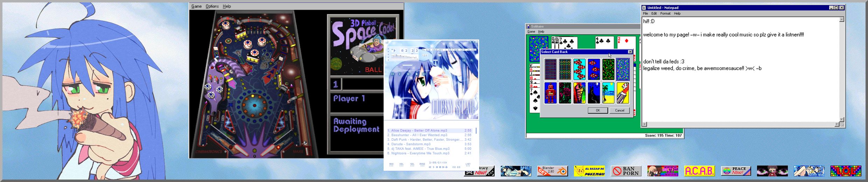The width and height of the screenshot is (868, 182).
Task: Open the Format menu in Notepad
Action: pyautogui.click(x=665, y=13)
